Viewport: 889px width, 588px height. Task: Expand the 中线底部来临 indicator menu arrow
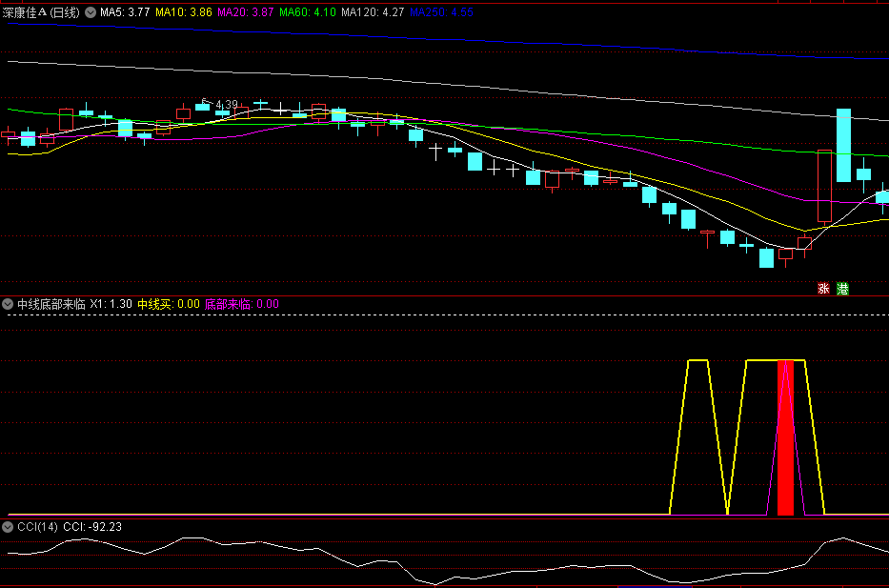point(8,304)
